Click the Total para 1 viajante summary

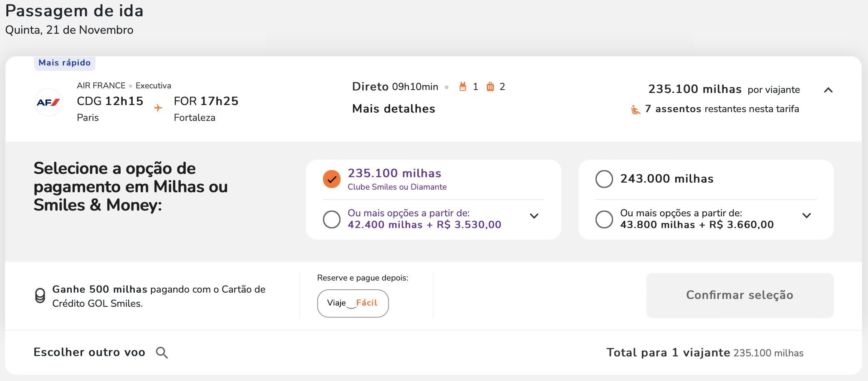coord(704,353)
